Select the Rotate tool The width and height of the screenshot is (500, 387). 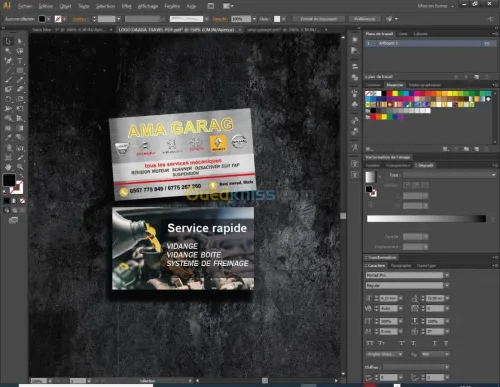pos(8,99)
